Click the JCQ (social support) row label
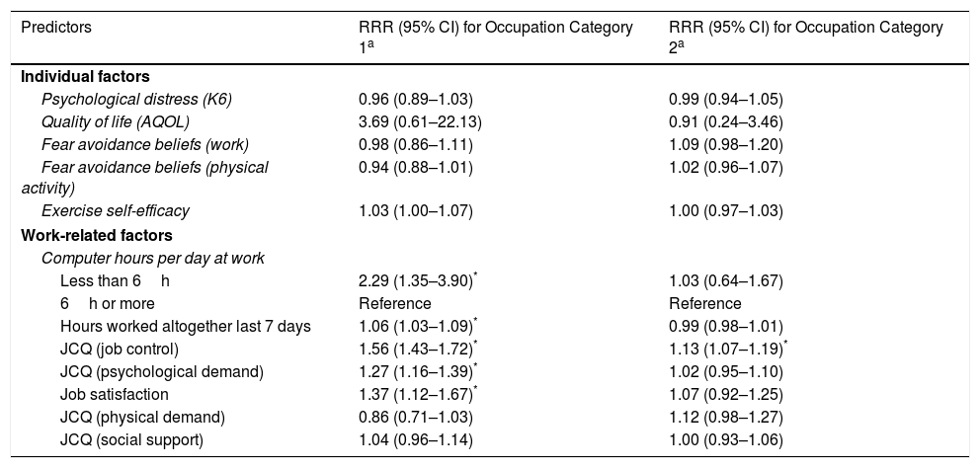 130,439
